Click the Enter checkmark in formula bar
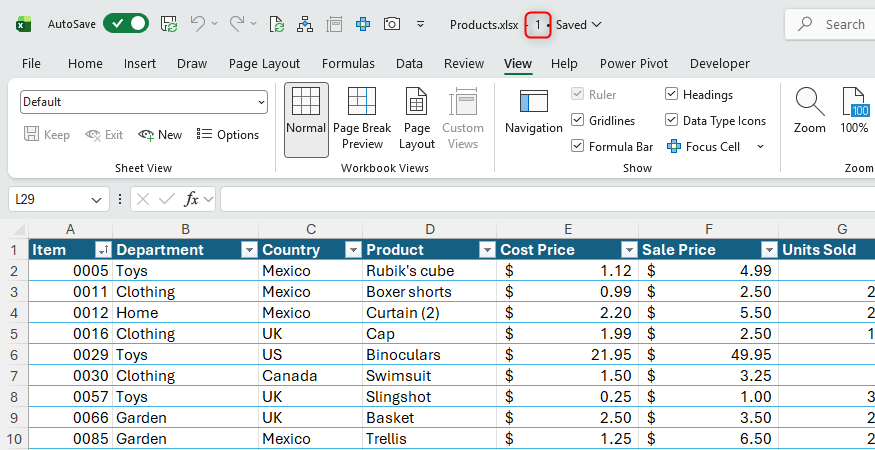The height and width of the screenshot is (450, 875). tap(167, 199)
